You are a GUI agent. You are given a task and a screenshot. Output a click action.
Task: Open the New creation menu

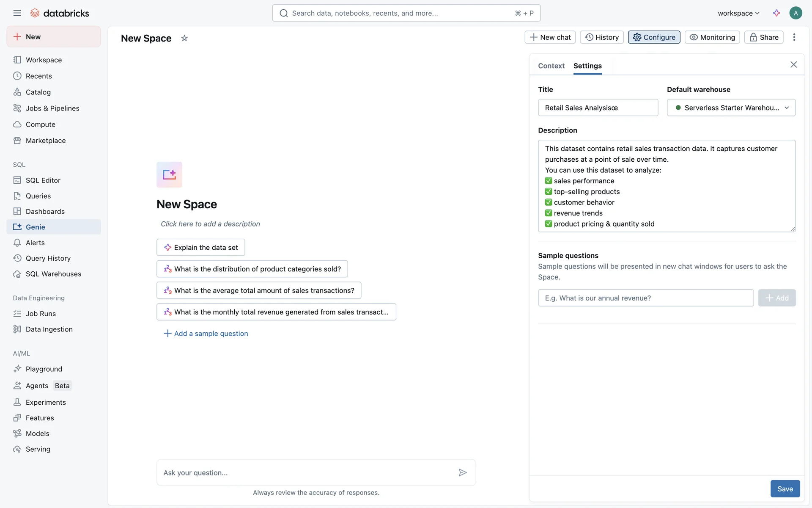(54, 37)
